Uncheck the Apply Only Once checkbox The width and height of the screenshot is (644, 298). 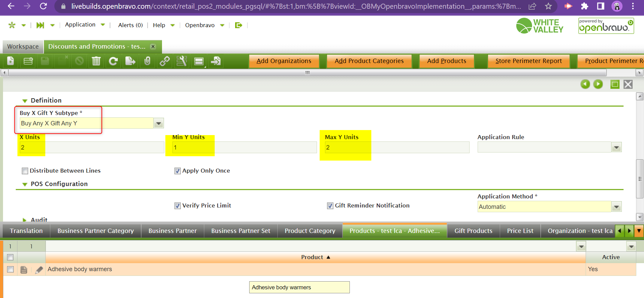(x=177, y=171)
